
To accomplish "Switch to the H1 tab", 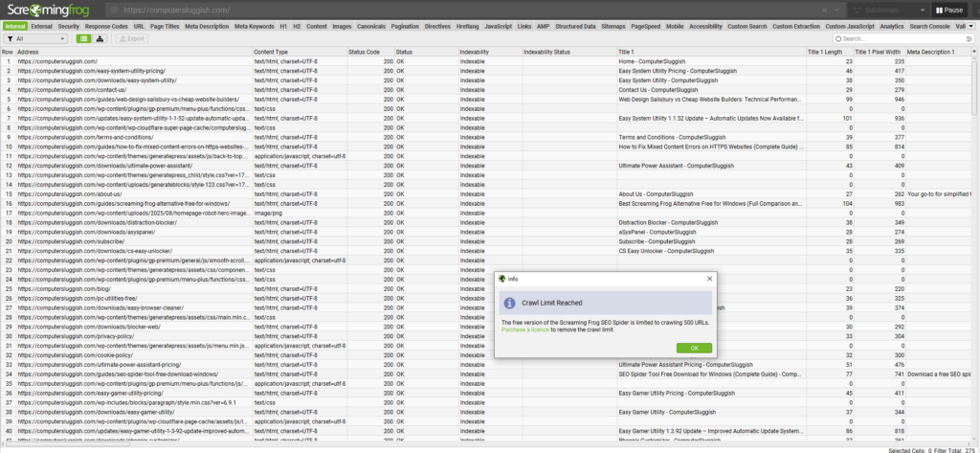I will (283, 26).
